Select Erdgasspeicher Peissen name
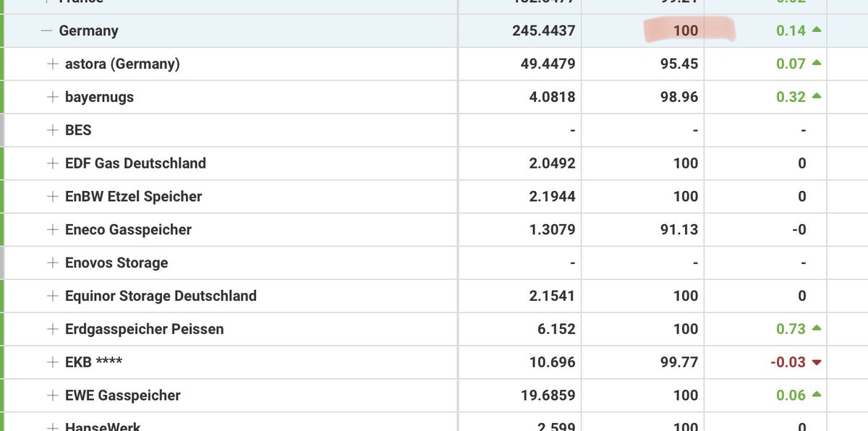The image size is (868, 431). click(x=145, y=329)
